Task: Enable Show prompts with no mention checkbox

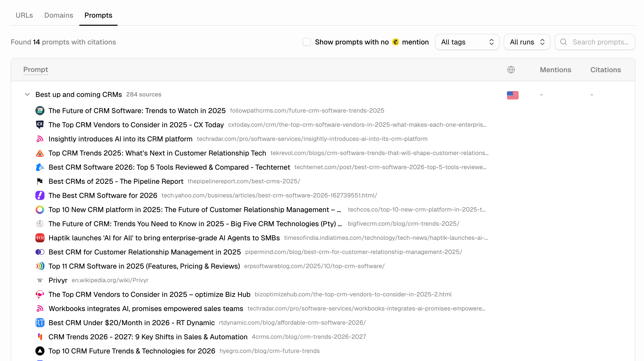Action: click(307, 42)
